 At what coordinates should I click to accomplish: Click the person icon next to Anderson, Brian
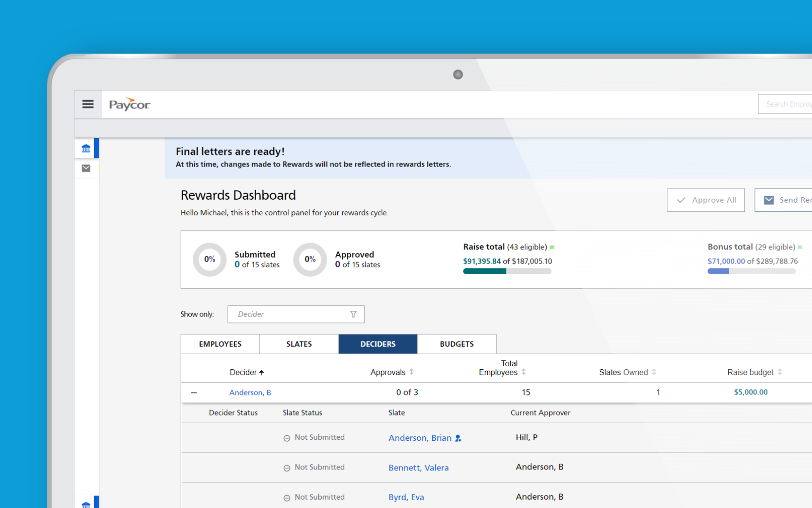(x=458, y=438)
